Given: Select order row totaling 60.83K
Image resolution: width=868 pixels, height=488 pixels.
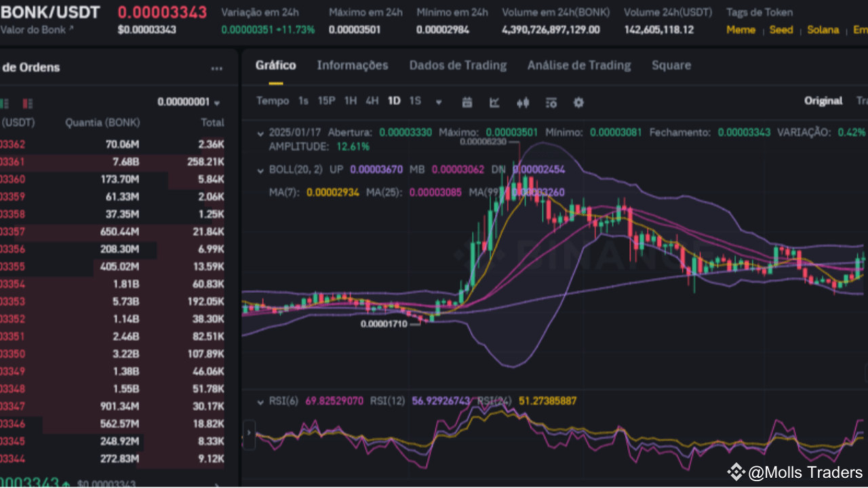Looking at the screenshot, I should click(113, 284).
